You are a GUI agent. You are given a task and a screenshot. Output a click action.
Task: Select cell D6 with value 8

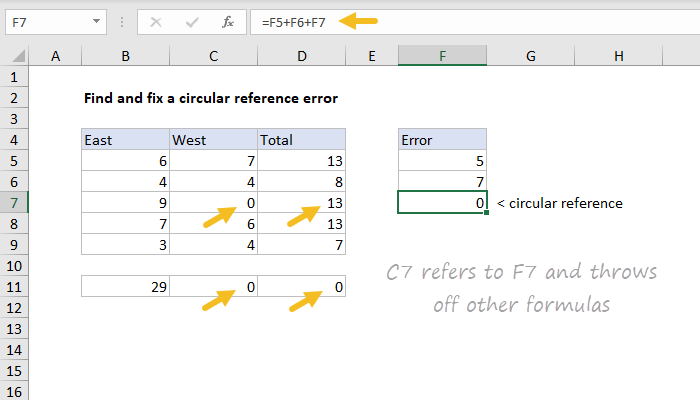click(x=302, y=182)
